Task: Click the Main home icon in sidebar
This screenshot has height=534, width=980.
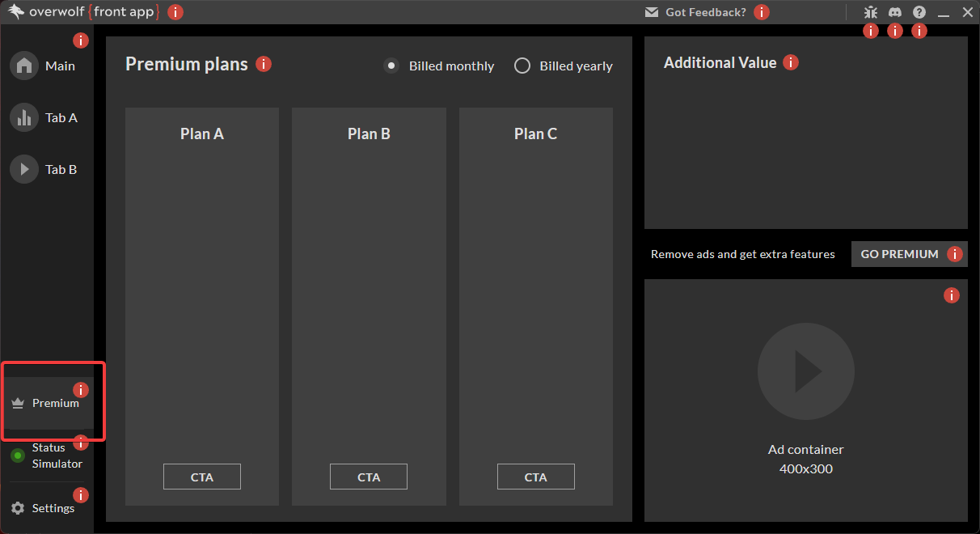Action: pos(24,66)
